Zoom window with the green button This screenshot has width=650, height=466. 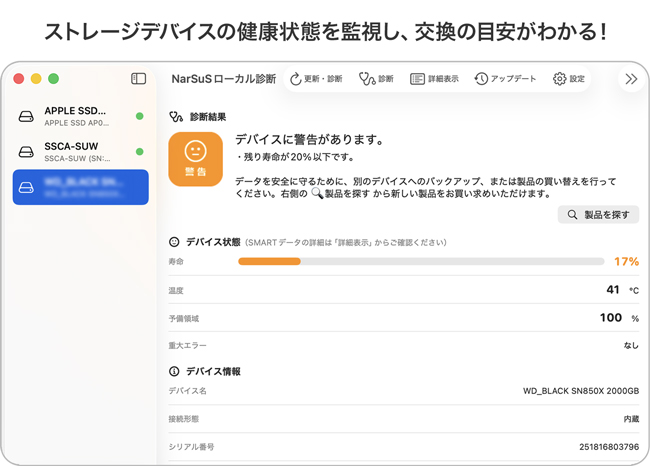click(53, 78)
